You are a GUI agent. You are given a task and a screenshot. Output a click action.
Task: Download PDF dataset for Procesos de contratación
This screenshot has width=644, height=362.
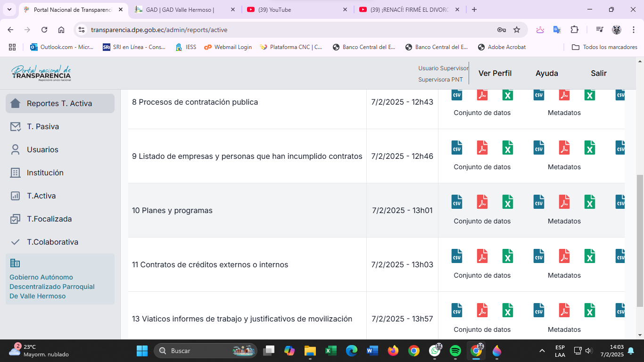point(482,95)
